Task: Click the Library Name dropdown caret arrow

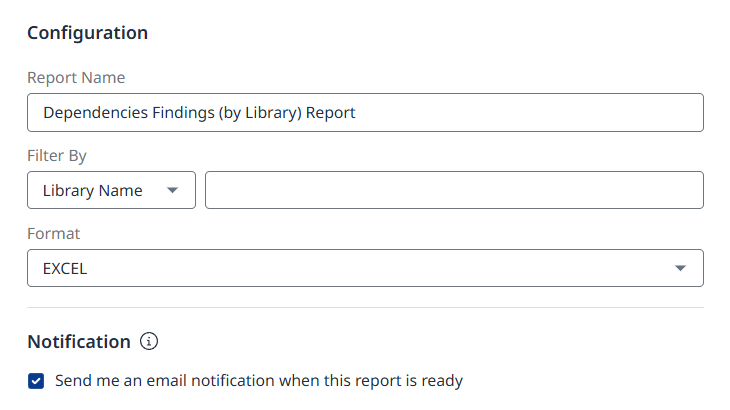Action: pyautogui.click(x=173, y=190)
